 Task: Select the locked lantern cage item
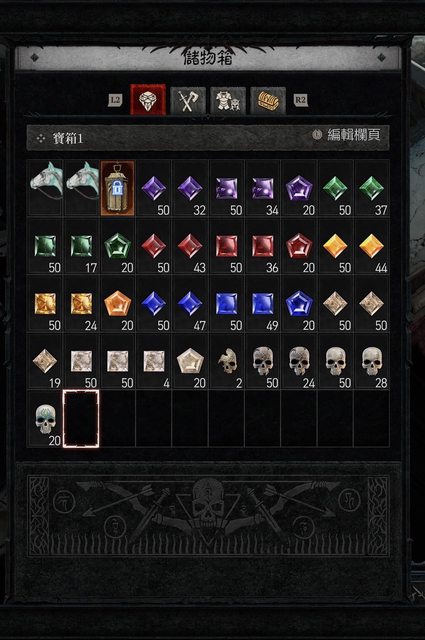click(118, 188)
